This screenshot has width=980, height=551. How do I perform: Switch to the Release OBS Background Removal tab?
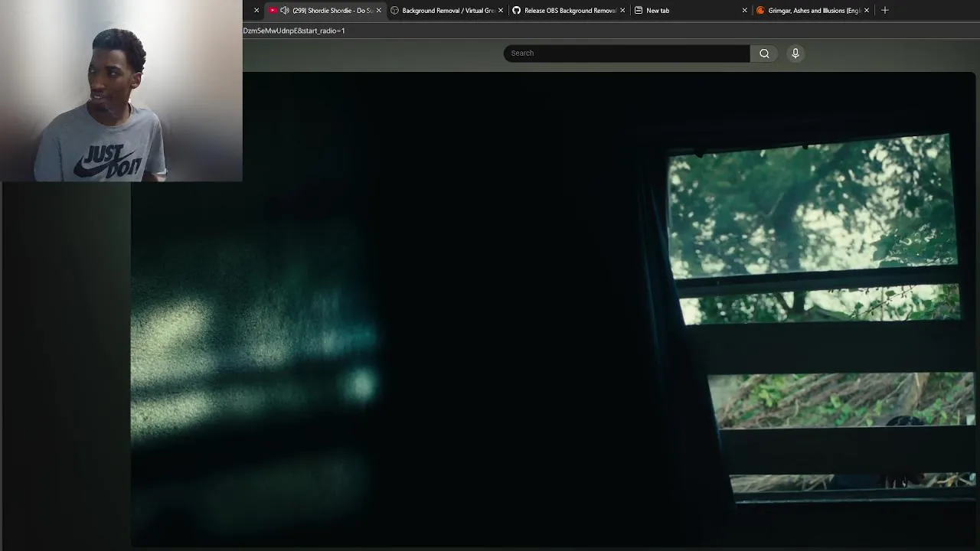click(569, 10)
